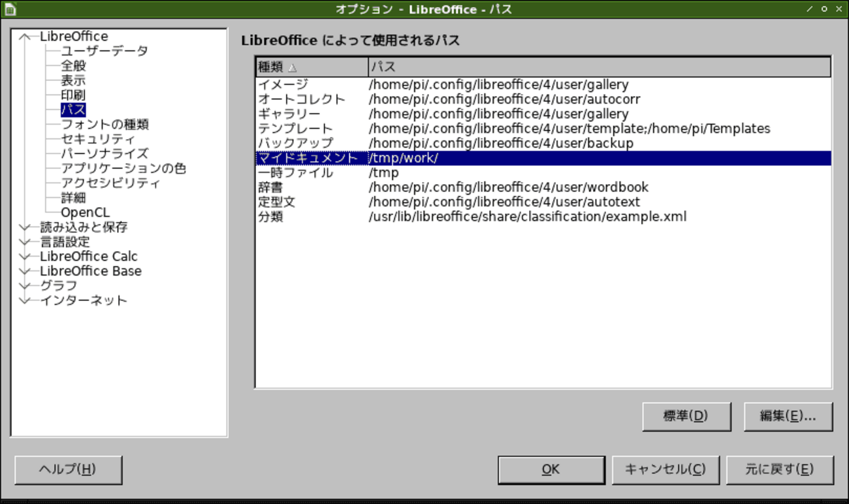849x504 pixels.
Task: Click the /tmp/work/ path value
Action: click(403, 158)
